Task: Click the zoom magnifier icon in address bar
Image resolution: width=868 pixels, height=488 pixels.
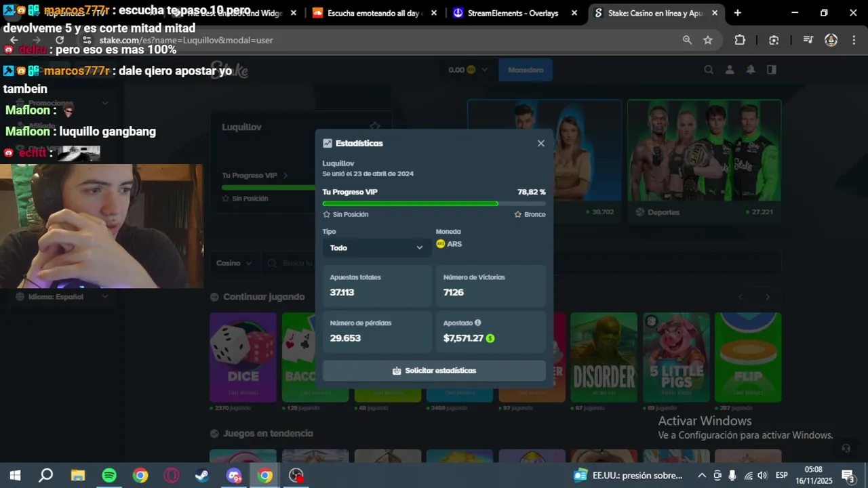Action: point(687,40)
